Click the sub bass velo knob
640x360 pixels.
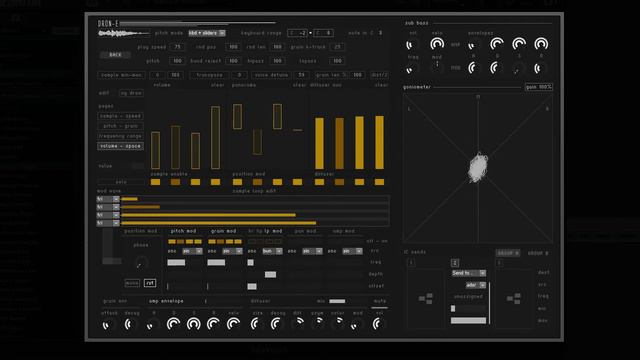point(437,44)
